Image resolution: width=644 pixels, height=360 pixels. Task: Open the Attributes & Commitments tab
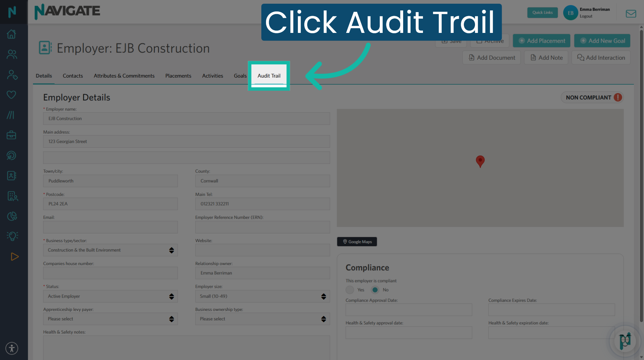coord(124,76)
